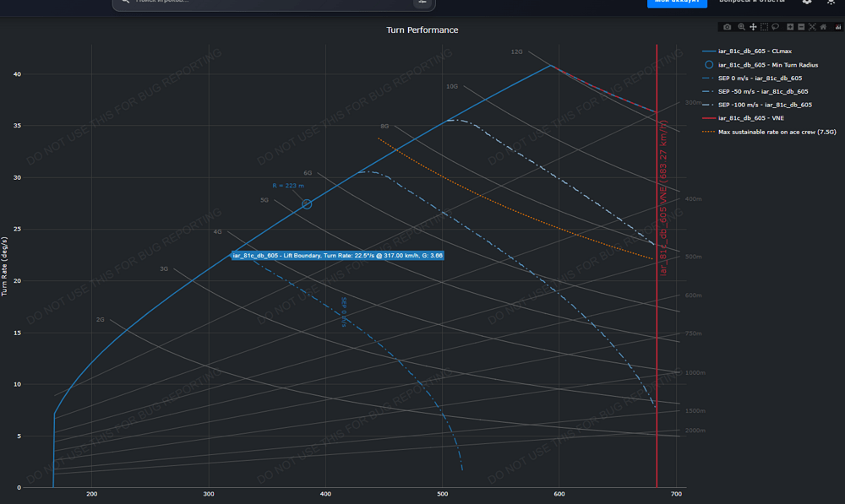Click the 400 tick on the speed axis
The height and width of the screenshot is (504, 845).
click(325, 494)
